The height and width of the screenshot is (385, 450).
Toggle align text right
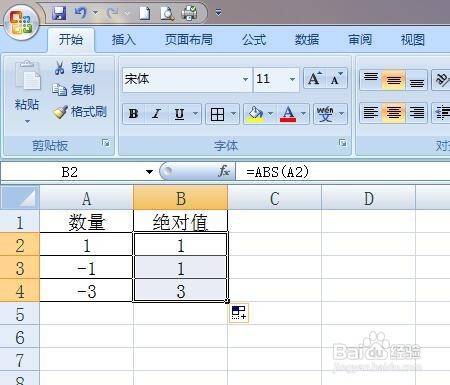[x=416, y=113]
